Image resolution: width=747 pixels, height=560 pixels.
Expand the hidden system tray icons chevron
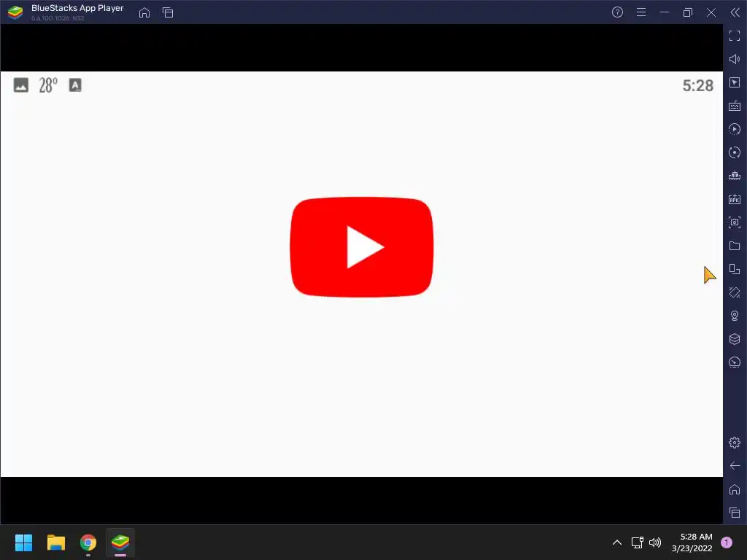(617, 542)
